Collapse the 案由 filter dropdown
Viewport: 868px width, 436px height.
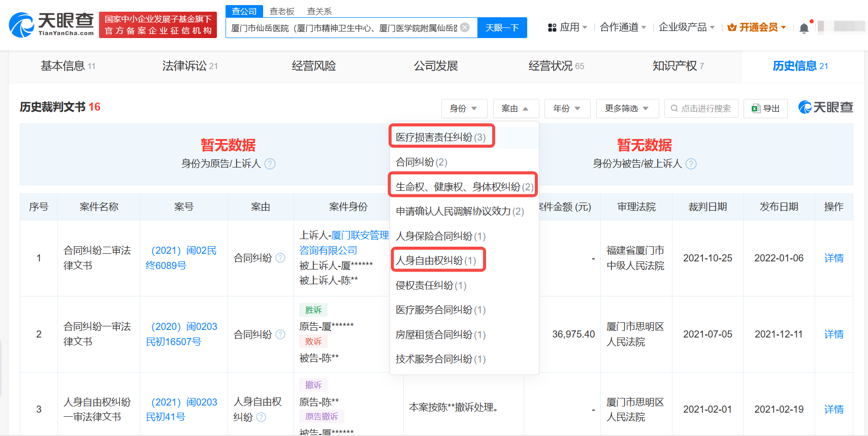[516, 109]
